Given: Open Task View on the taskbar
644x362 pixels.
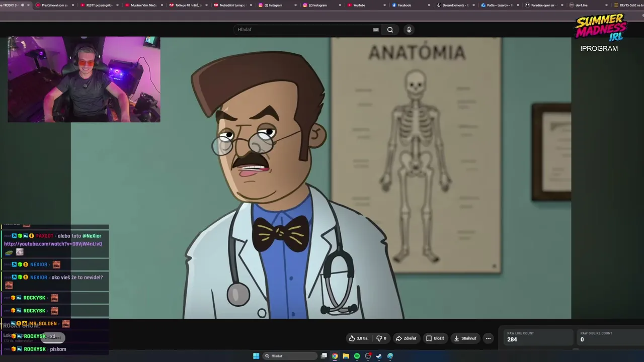Looking at the screenshot, I should 324,356.
